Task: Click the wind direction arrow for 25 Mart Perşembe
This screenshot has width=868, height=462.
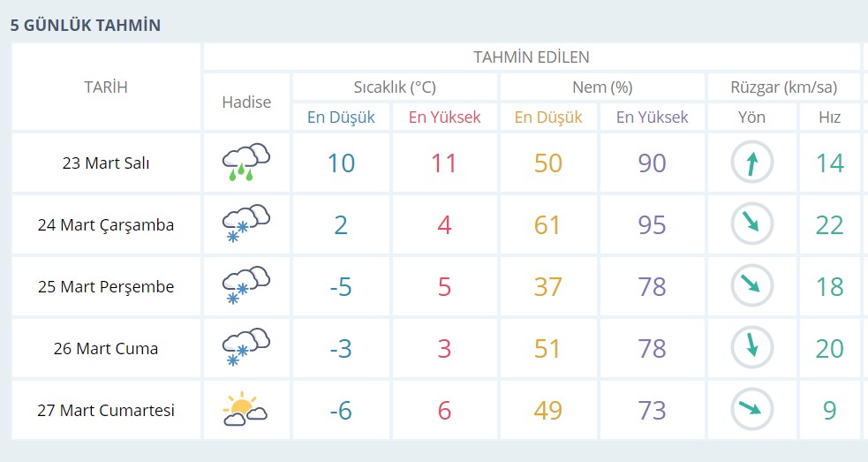Action: tap(751, 286)
